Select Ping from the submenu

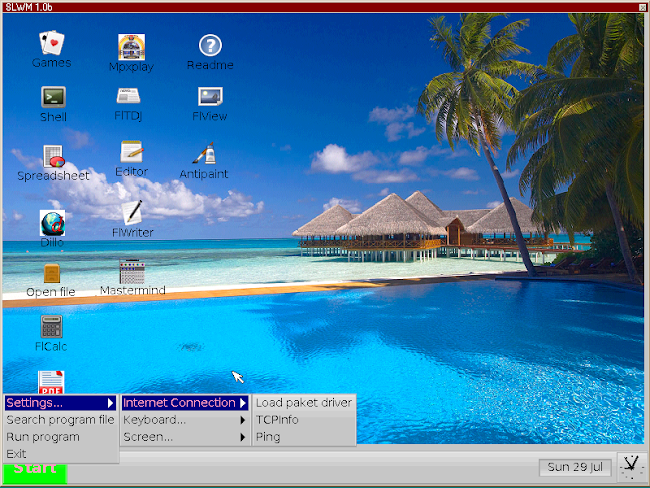(x=304, y=437)
